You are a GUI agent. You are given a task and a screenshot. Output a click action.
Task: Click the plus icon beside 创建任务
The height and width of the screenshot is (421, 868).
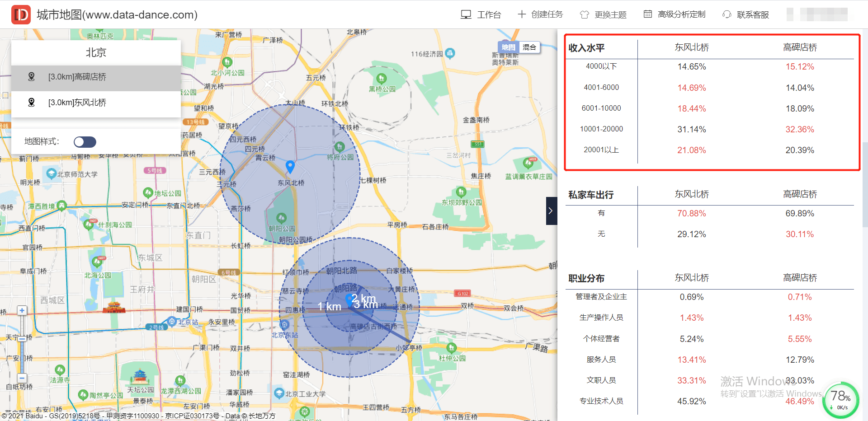(522, 14)
